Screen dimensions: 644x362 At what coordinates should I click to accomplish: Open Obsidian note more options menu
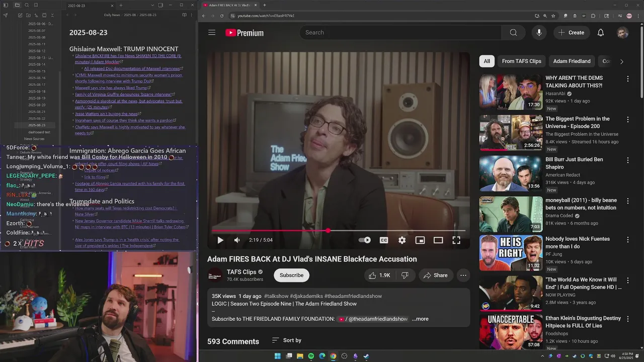pos(192,15)
